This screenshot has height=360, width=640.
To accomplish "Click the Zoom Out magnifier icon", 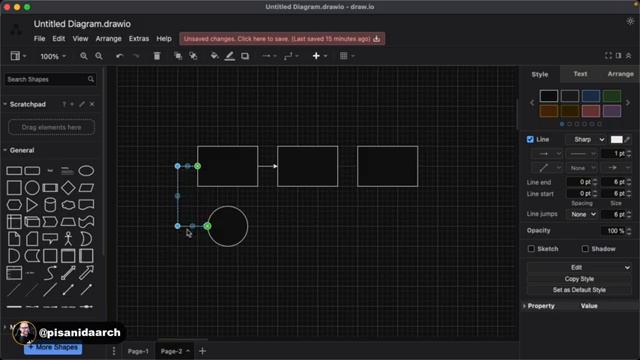I will tap(99, 56).
